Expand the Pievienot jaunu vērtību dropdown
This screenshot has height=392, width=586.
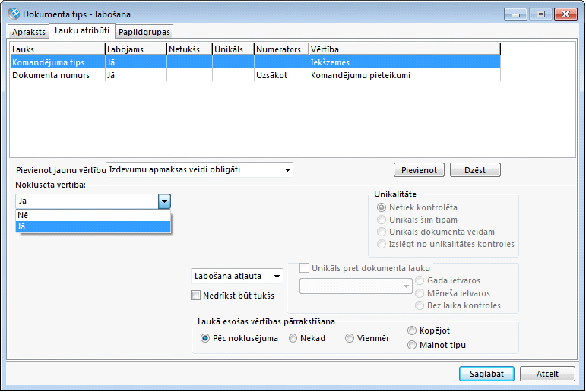pyautogui.click(x=286, y=169)
